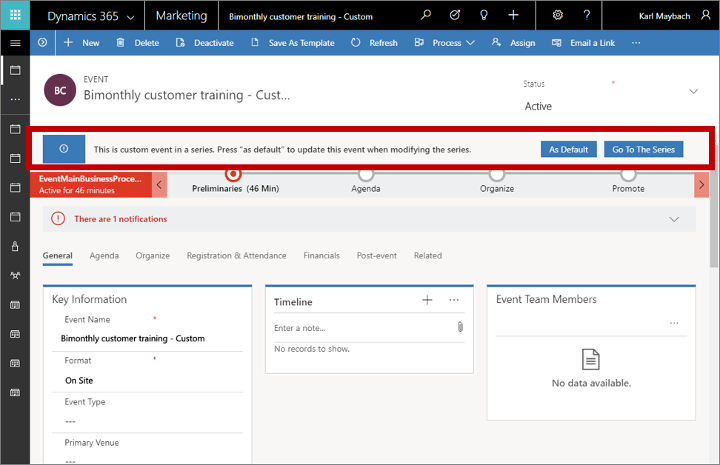720x465 pixels.
Task: Open the task flow checkmark icon
Action: pos(455,15)
